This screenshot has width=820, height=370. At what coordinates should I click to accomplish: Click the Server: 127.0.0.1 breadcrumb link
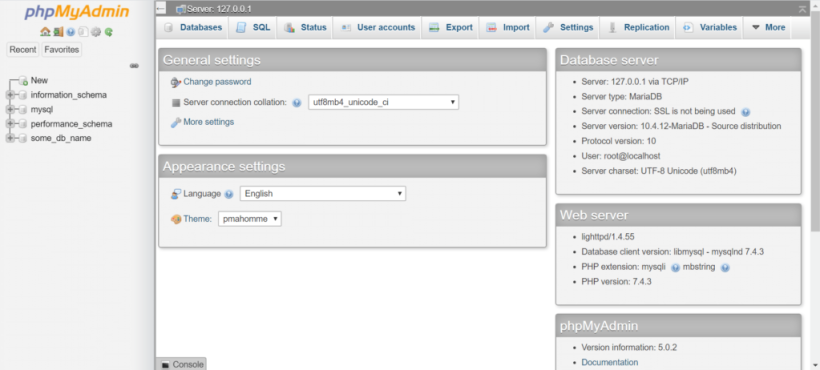click(219, 9)
